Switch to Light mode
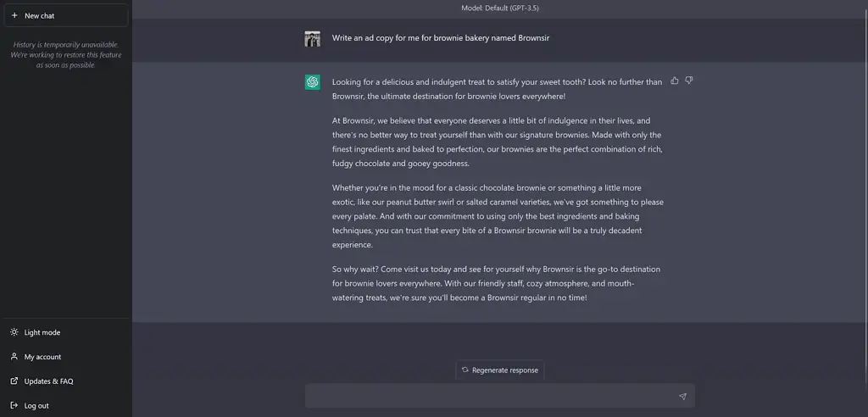The height and width of the screenshot is (417, 868). tap(42, 332)
